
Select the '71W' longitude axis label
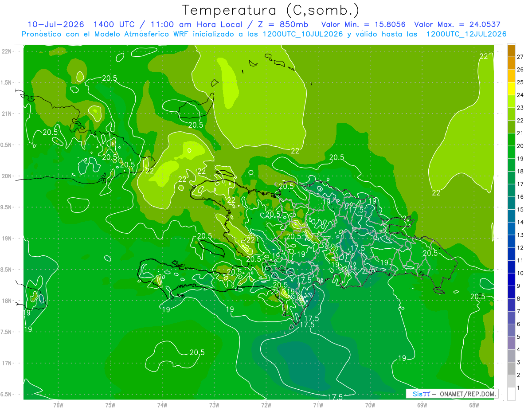(318, 405)
